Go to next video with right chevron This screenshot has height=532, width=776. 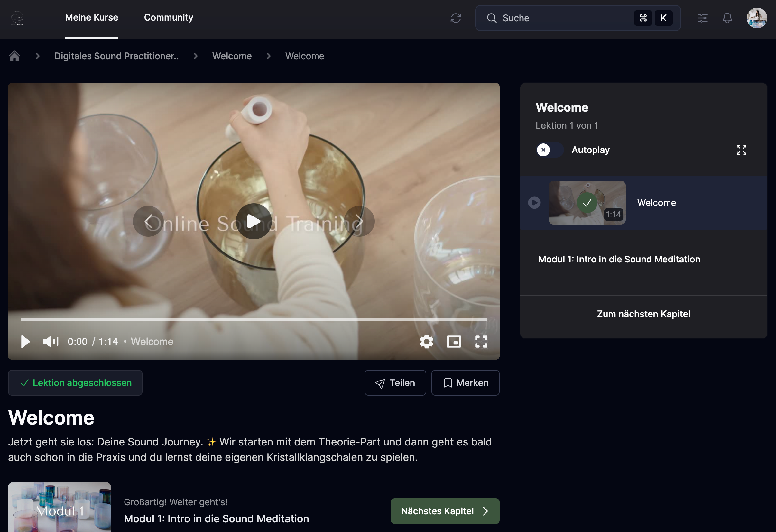[359, 221]
